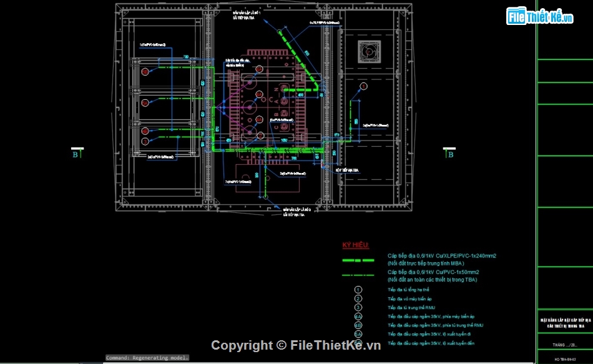Select legend symbol 1 for Tiếp địa tủ tổng hạ thế
This screenshot has width=593, height=364.
[358, 290]
